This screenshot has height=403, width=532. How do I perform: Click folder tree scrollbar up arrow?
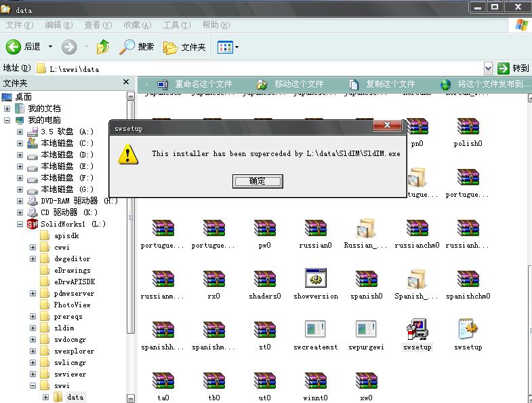(131, 96)
